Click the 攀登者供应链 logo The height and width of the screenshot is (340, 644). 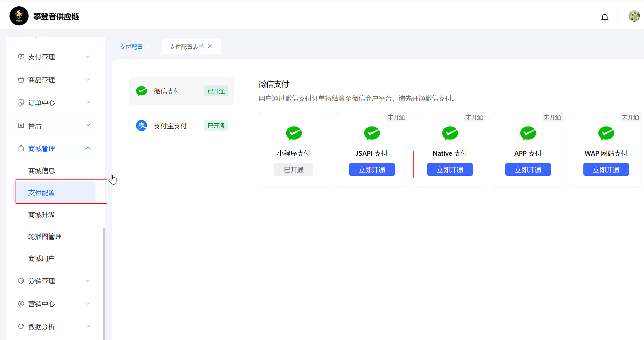pyautogui.click(x=19, y=16)
